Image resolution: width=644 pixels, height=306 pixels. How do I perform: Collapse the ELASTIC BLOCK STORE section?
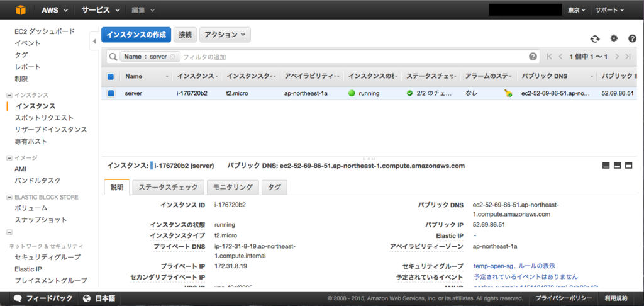[x=9, y=197]
